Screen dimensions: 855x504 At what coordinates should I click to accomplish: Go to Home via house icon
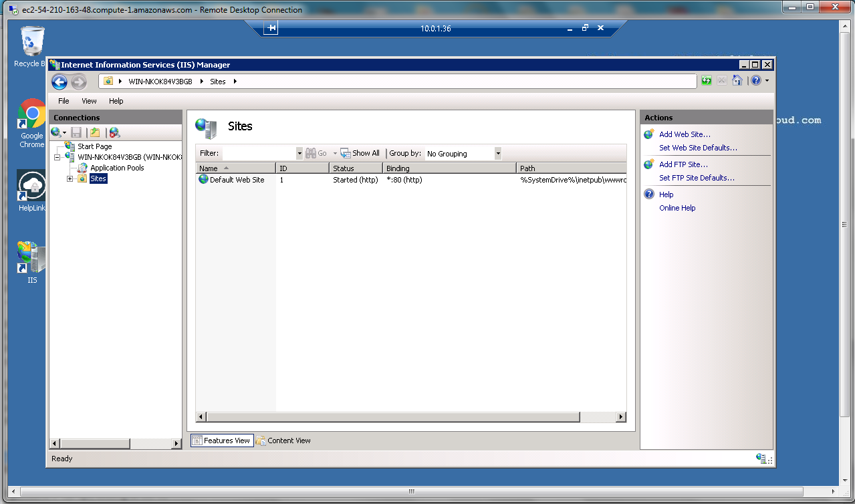[737, 81]
